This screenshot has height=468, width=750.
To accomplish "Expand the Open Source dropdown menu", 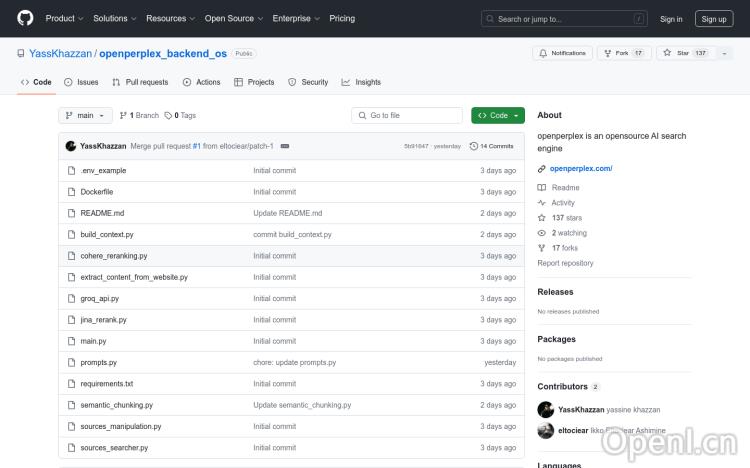I will tap(233, 18).
